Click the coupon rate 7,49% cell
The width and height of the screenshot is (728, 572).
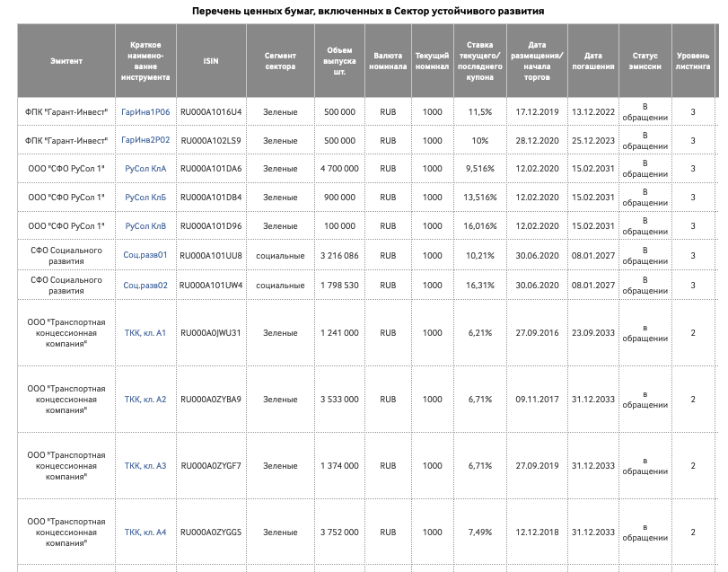click(x=479, y=532)
